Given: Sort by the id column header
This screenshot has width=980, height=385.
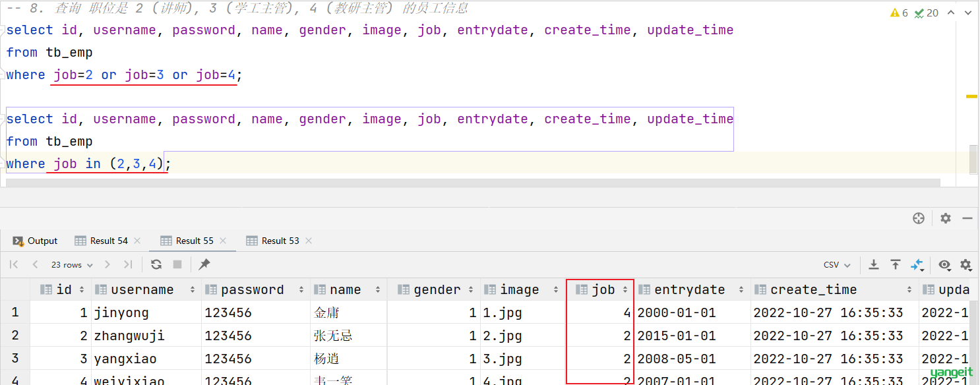Looking at the screenshot, I should click(61, 289).
